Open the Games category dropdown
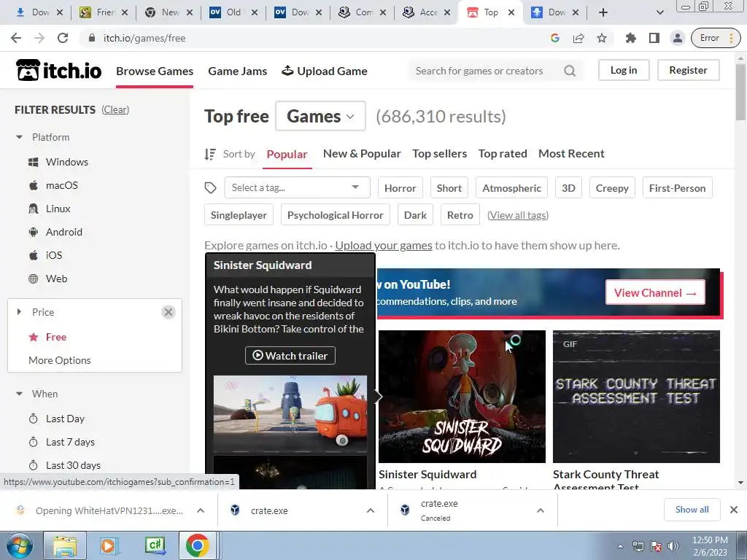Screen dimensions: 747x560 [x=321, y=116]
